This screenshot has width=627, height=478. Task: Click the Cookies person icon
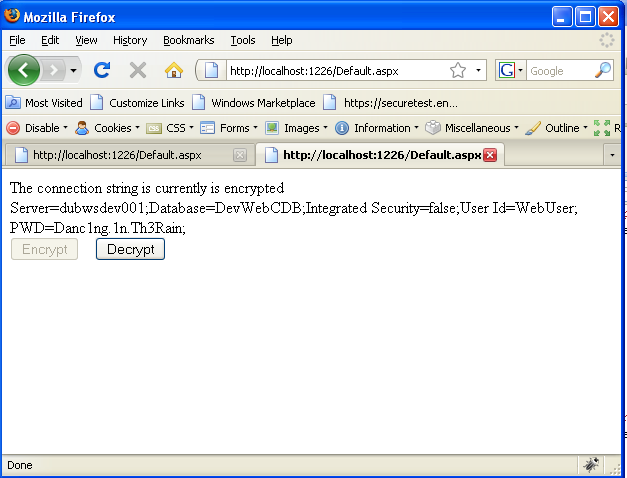coord(82,128)
